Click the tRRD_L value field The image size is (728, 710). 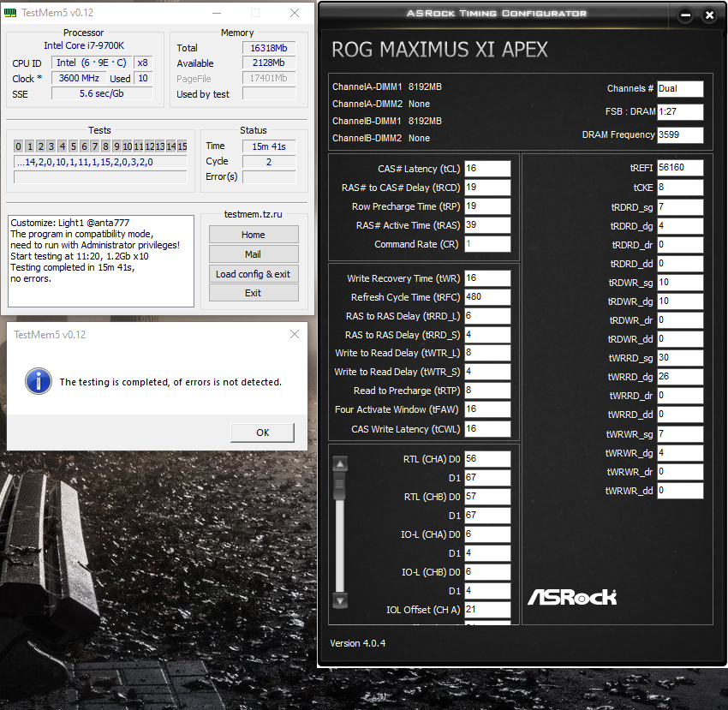tap(487, 316)
